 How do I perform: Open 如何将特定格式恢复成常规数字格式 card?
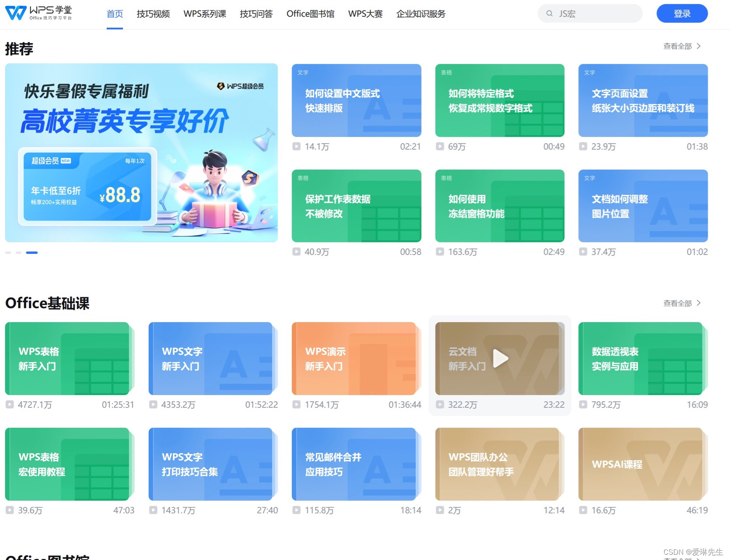coord(500,101)
